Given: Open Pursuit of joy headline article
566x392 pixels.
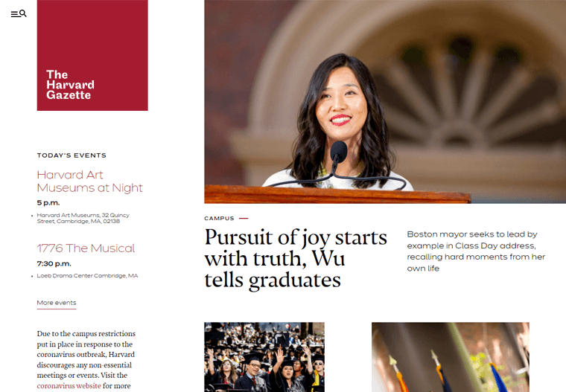Looking at the screenshot, I should tap(296, 258).
